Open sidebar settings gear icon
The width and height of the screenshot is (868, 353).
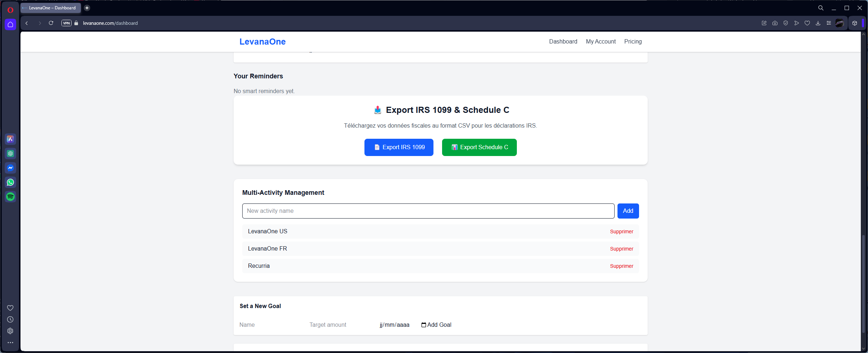(10, 331)
